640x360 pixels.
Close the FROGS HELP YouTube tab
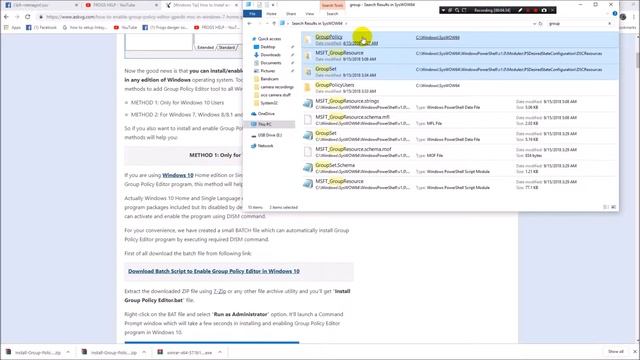click(156, 5)
